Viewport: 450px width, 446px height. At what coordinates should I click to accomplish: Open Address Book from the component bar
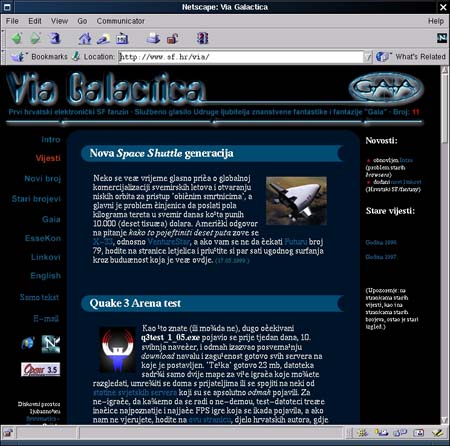pyautogui.click(x=419, y=433)
